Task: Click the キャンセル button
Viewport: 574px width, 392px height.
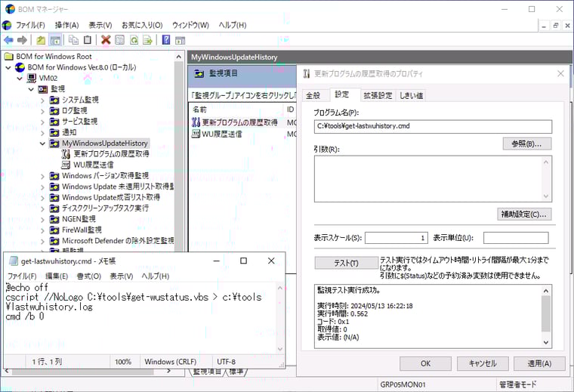Action: [x=483, y=363]
